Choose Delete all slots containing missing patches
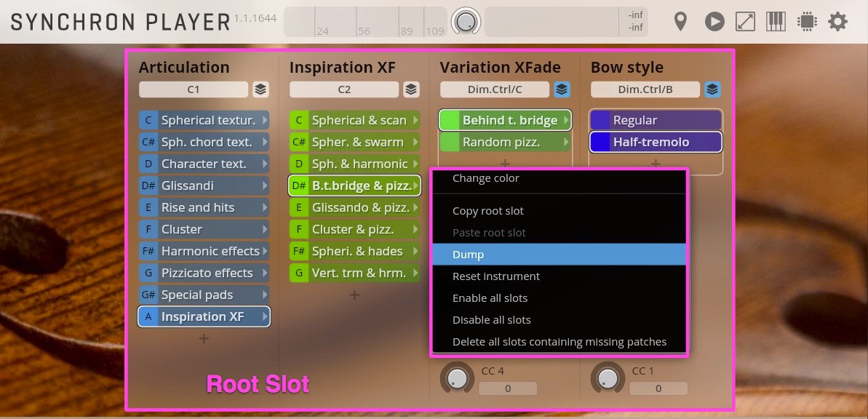The image size is (868, 419). [559, 342]
